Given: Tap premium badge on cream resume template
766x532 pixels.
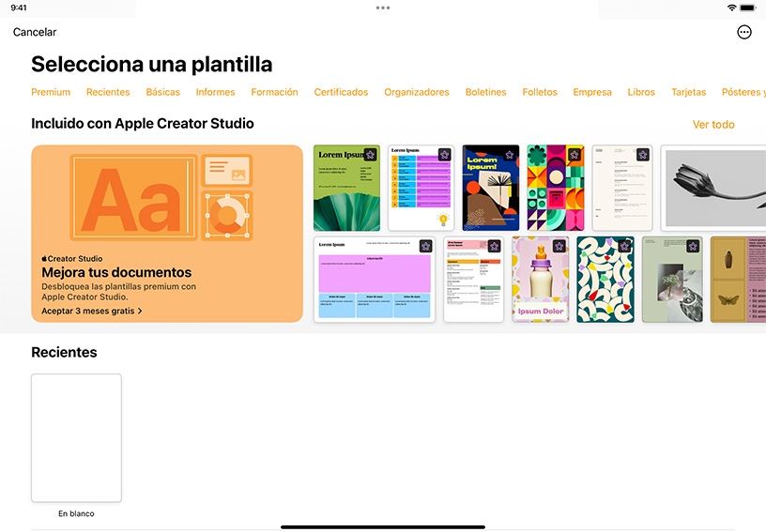Looking at the screenshot, I should (x=643, y=155).
